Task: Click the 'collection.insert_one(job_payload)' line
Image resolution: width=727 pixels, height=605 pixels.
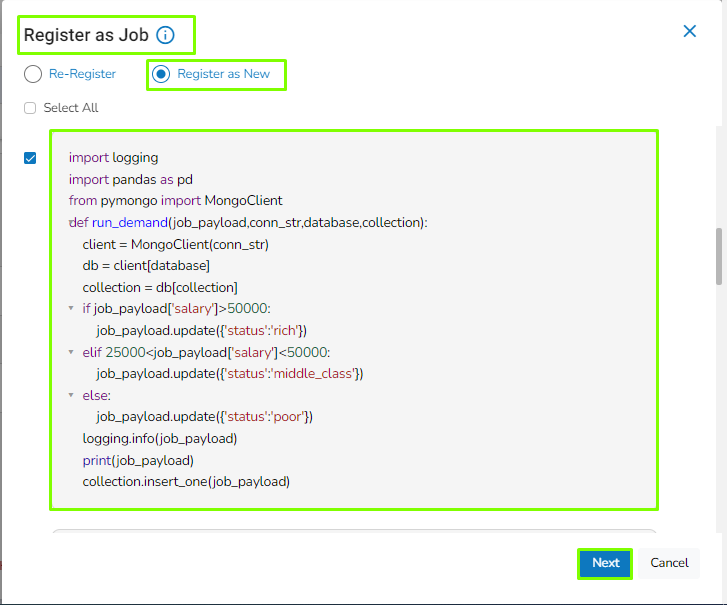Action: (186, 482)
